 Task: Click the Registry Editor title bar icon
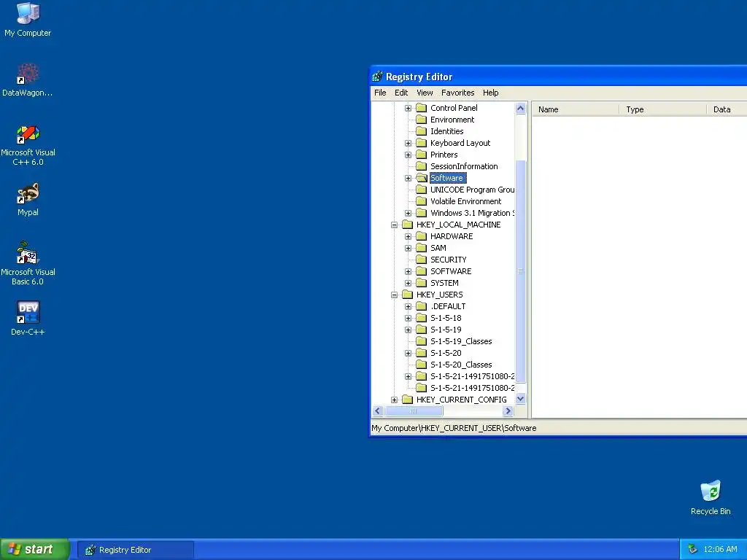[378, 77]
